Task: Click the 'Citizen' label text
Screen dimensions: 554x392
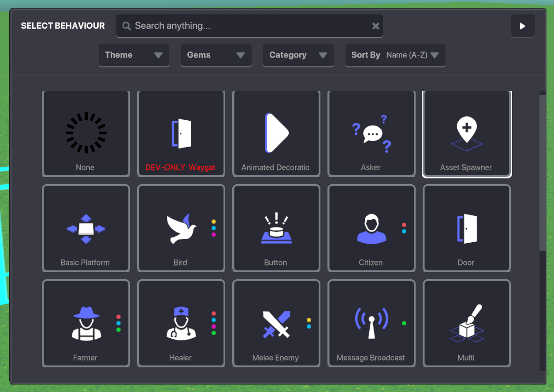Action: 371,263
